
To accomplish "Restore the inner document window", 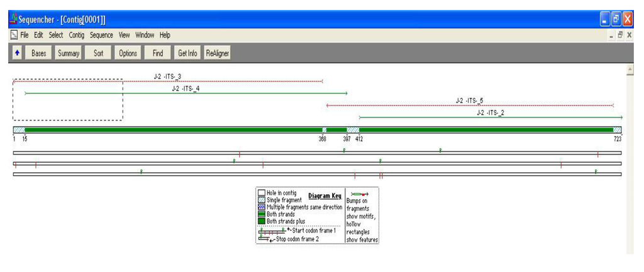I will tap(619, 35).
